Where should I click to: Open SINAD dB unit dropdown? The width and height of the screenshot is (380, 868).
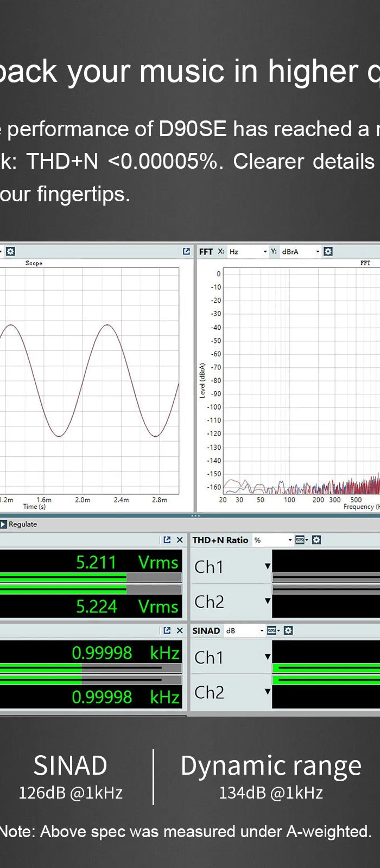click(x=245, y=631)
